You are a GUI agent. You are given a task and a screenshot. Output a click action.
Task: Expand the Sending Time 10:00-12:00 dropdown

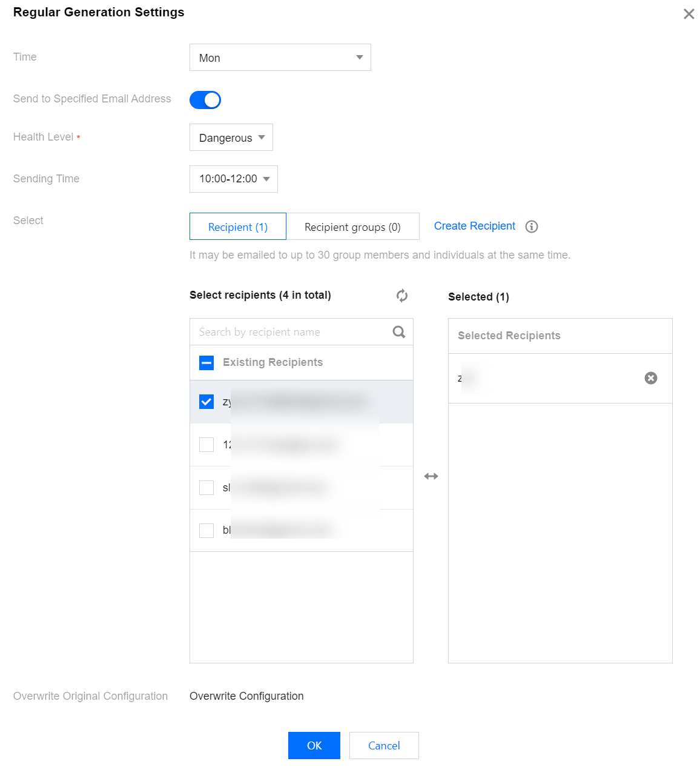click(x=233, y=179)
